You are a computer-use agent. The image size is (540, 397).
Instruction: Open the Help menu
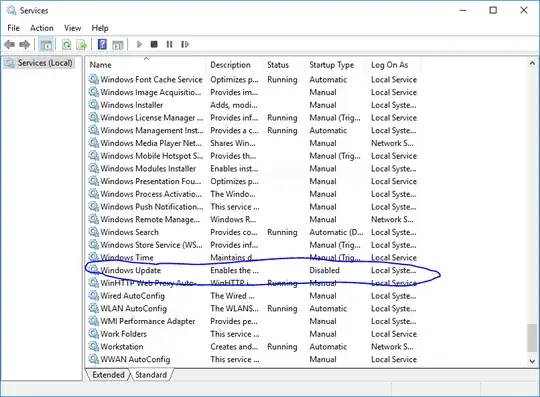point(100,28)
